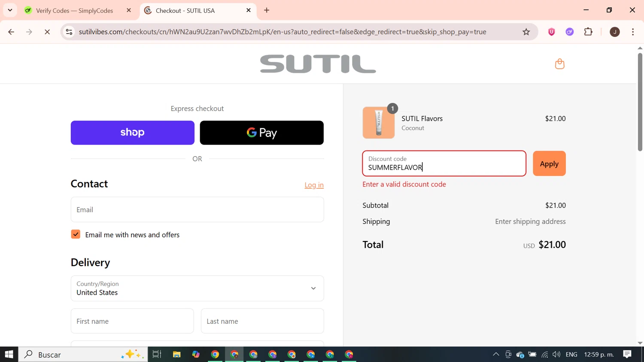Open the Meet Now tray icon
The width and height of the screenshot is (644, 362).
(508, 354)
